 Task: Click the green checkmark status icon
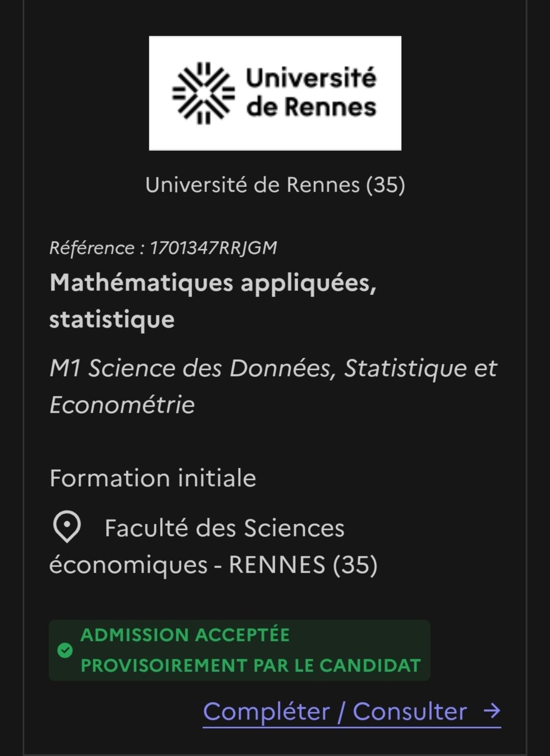pyautogui.click(x=65, y=650)
